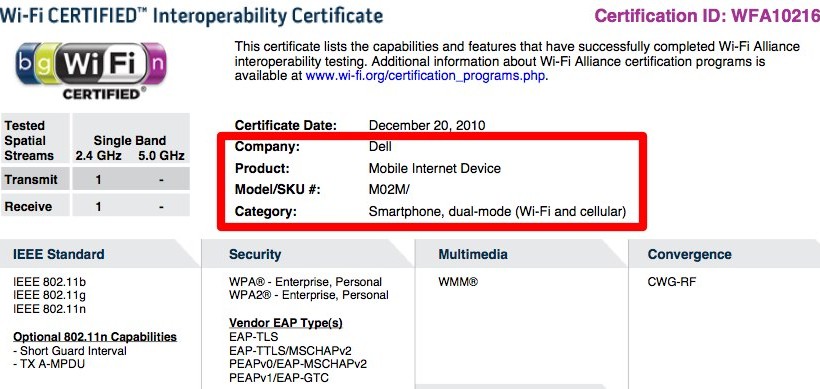Image resolution: width=820 pixels, height=389 pixels.
Task: Select the Multimedia section header
Action: click(x=473, y=255)
